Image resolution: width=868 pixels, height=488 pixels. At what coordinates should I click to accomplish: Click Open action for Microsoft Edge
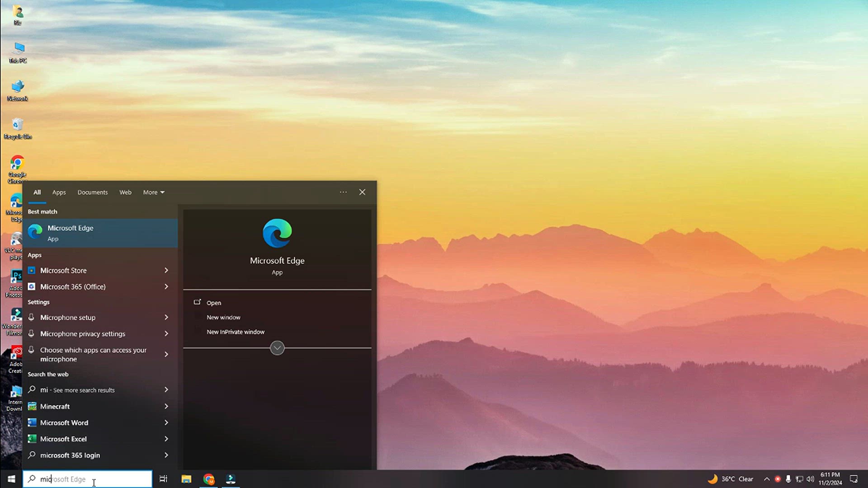(214, 303)
